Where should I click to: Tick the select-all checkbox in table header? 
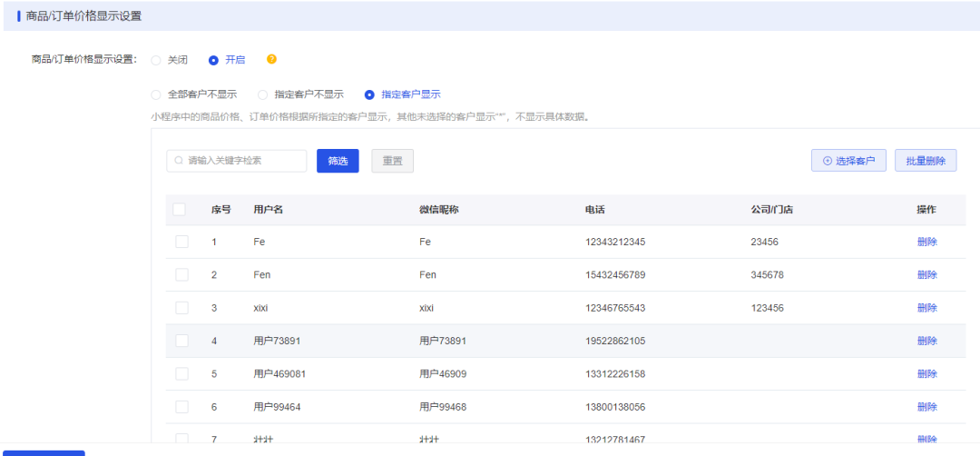(180, 210)
